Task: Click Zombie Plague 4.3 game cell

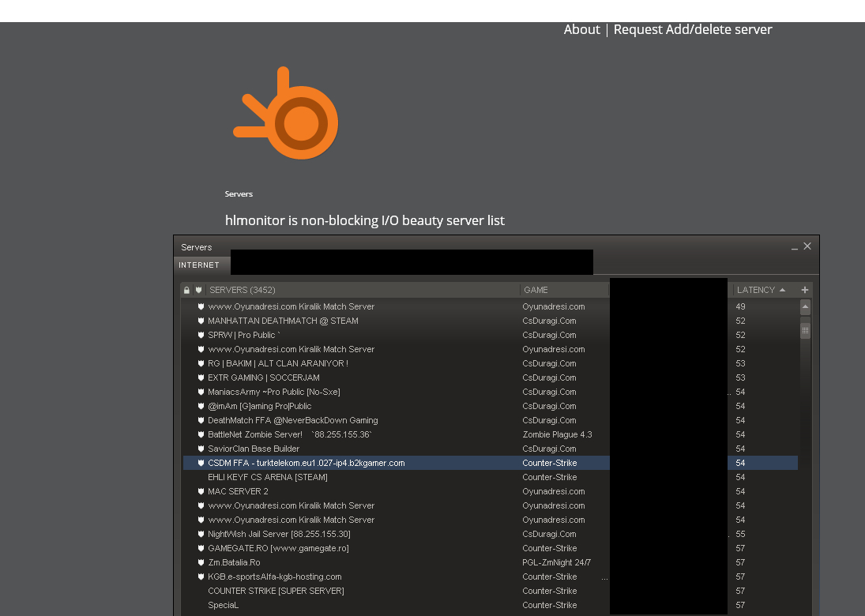Action: coord(557,434)
